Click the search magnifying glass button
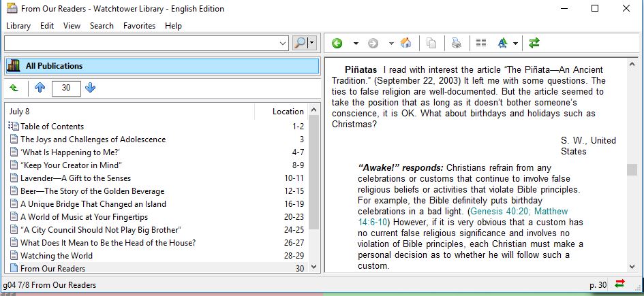 [x=301, y=43]
